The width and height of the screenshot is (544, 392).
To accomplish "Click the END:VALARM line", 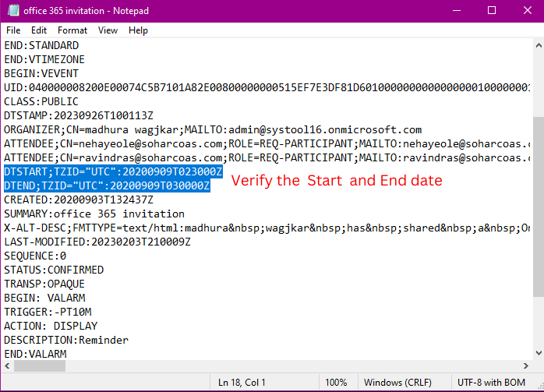I will (35, 354).
